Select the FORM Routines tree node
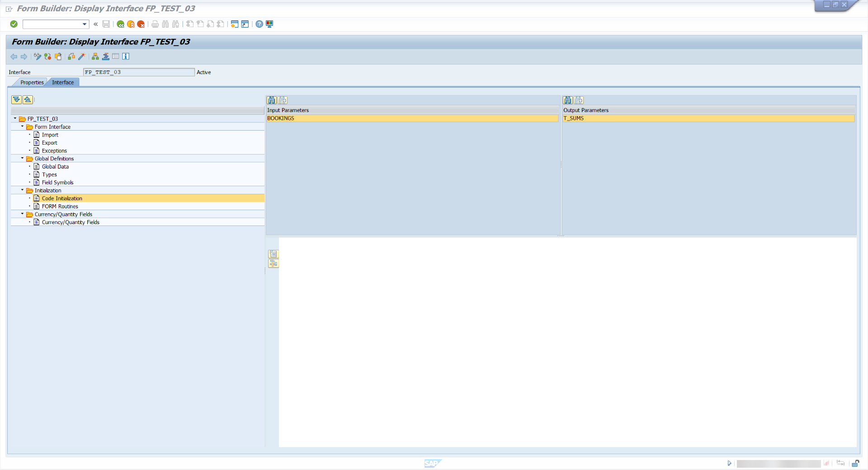Screen dimensions: 868x470 coord(60,207)
